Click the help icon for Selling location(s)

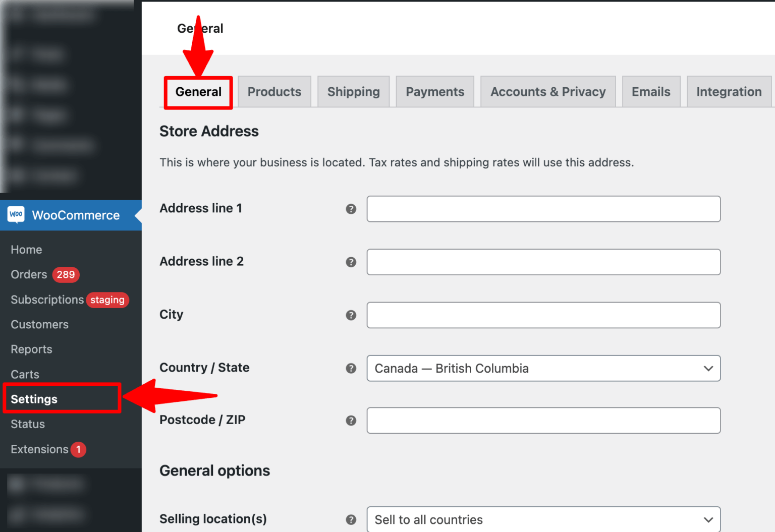pos(351,519)
